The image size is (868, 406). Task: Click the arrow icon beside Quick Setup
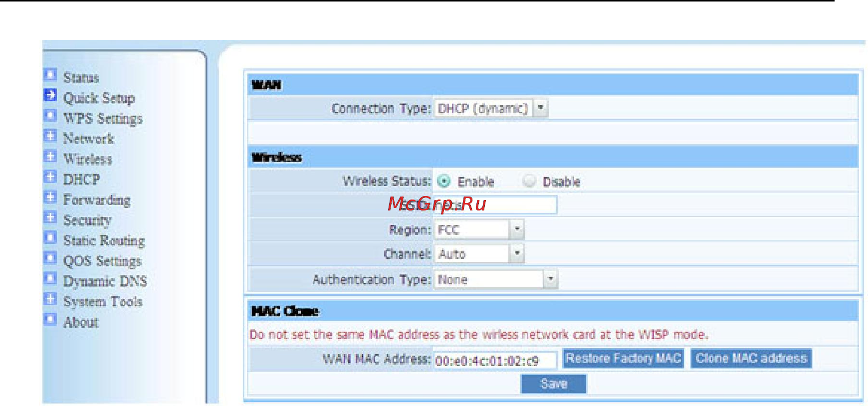(50, 95)
